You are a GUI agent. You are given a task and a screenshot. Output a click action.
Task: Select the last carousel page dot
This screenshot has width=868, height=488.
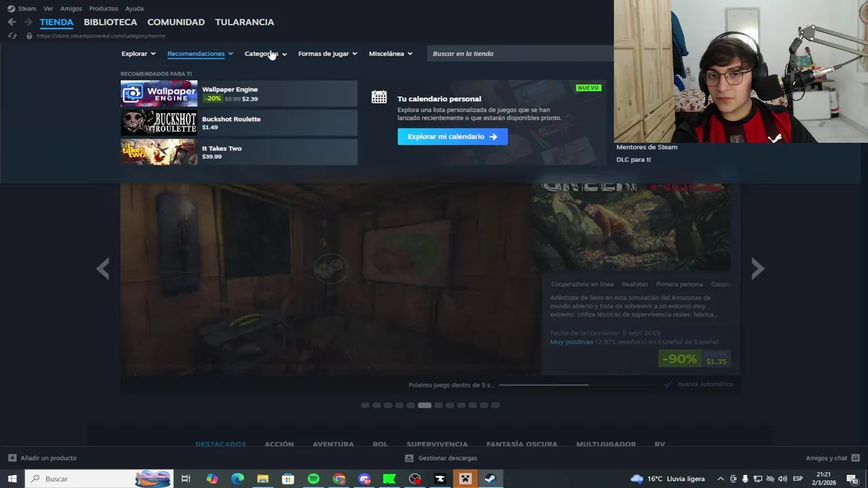coord(495,405)
